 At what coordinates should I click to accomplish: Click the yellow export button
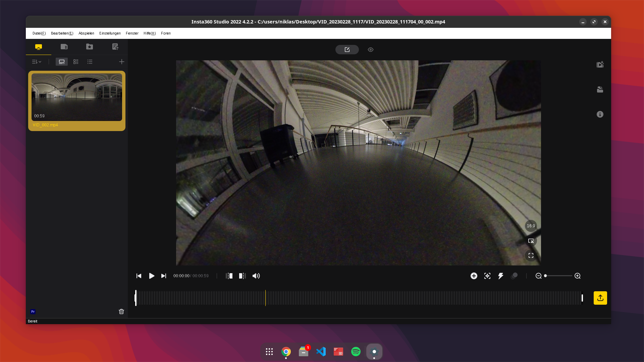(600, 298)
